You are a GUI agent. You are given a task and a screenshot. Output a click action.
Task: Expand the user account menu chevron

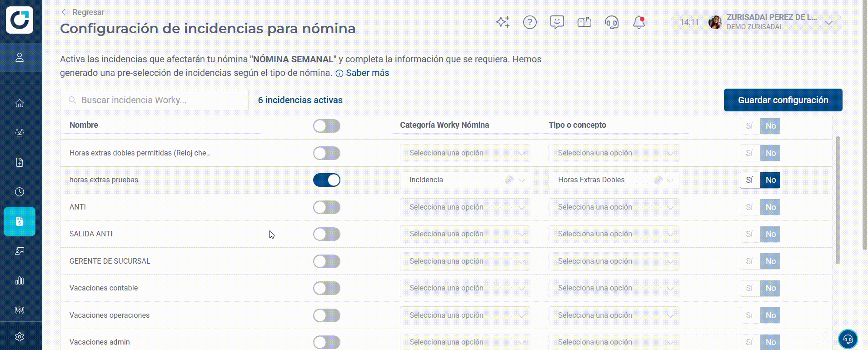click(x=829, y=22)
